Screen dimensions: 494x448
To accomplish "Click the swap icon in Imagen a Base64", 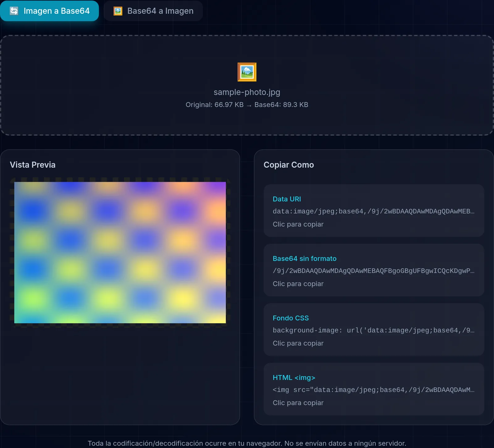I will click(x=14, y=11).
